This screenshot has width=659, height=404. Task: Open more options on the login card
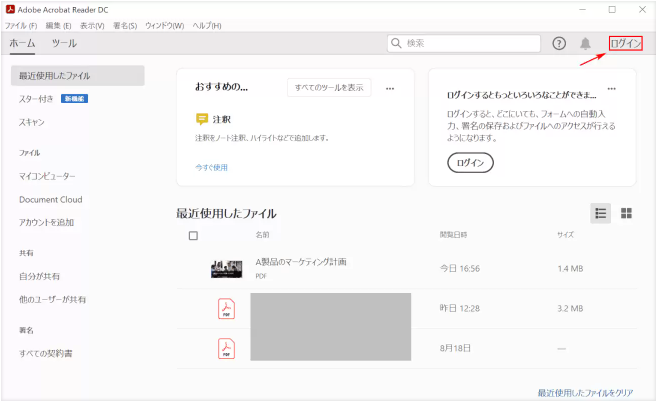click(612, 88)
